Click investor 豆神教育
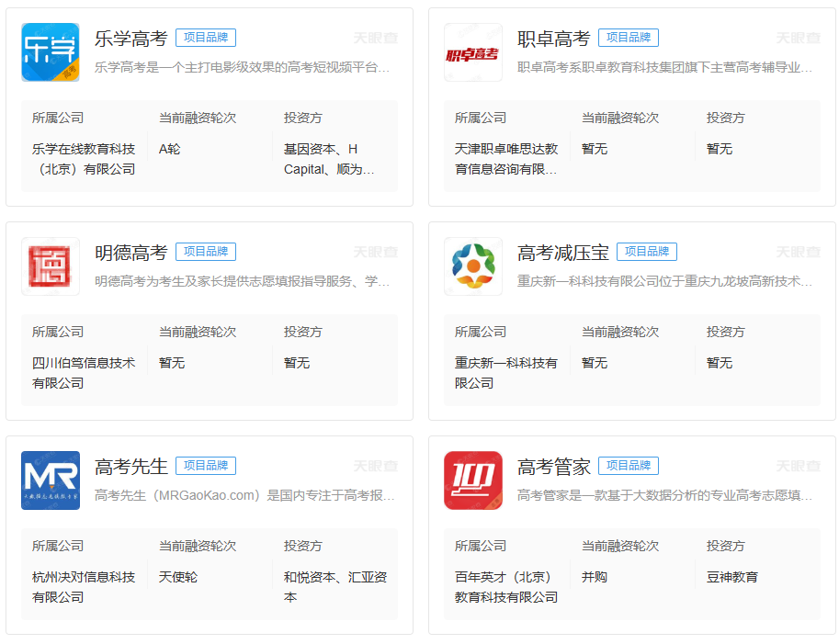This screenshot has width=839, height=644. 732,577
